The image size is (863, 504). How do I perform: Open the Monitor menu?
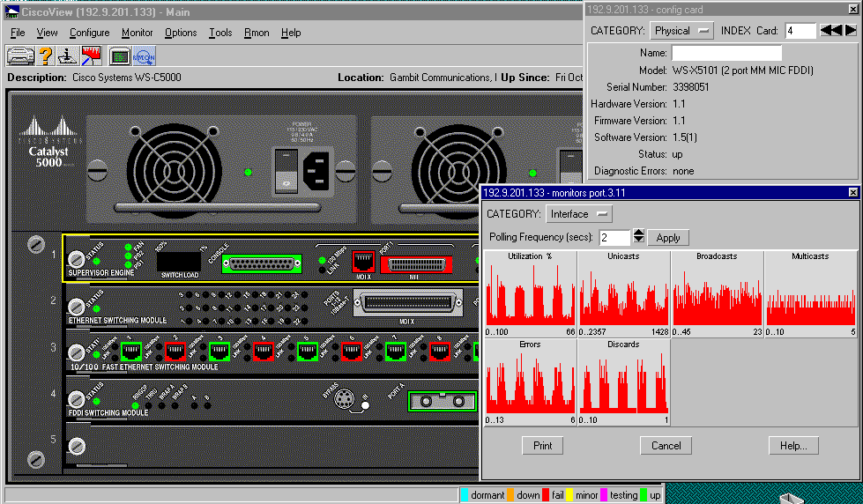(137, 33)
